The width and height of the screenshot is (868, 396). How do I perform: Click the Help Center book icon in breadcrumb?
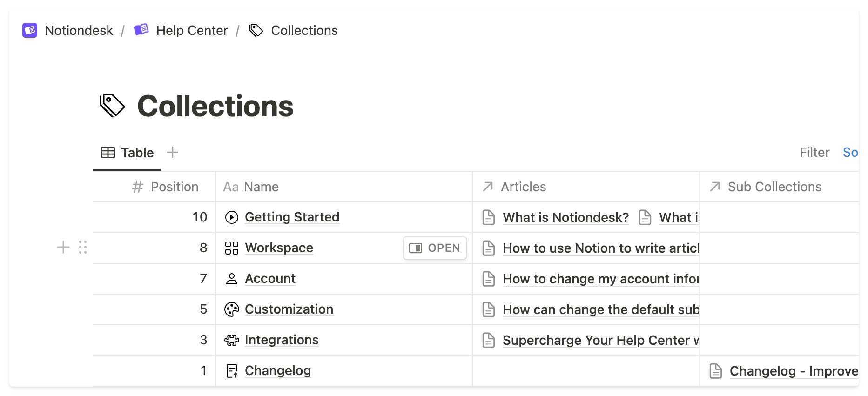(141, 30)
